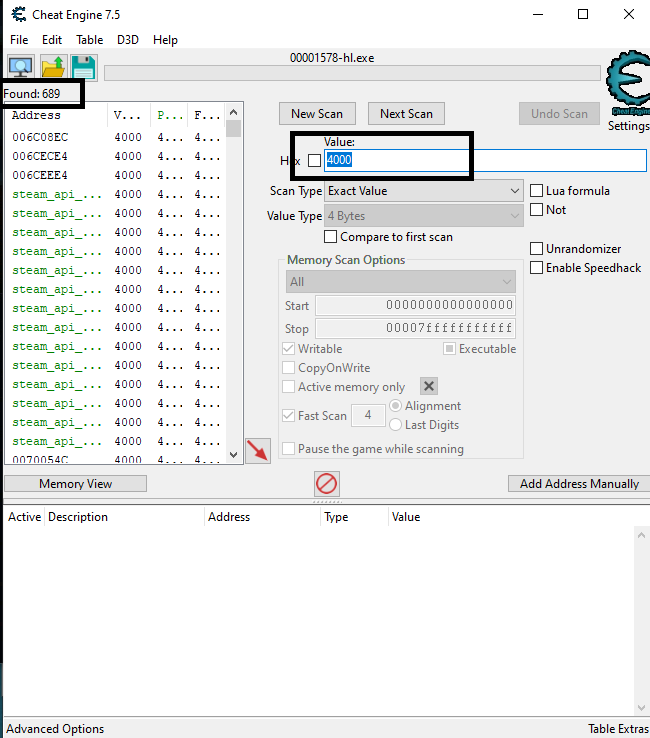
Task: Click the New Scan button
Action: click(x=317, y=114)
